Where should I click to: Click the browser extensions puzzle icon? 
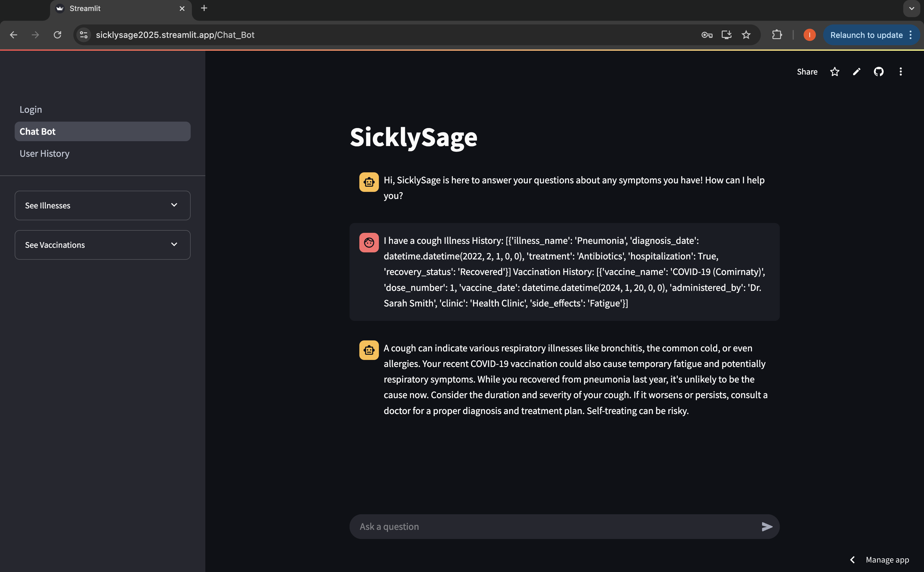click(777, 35)
